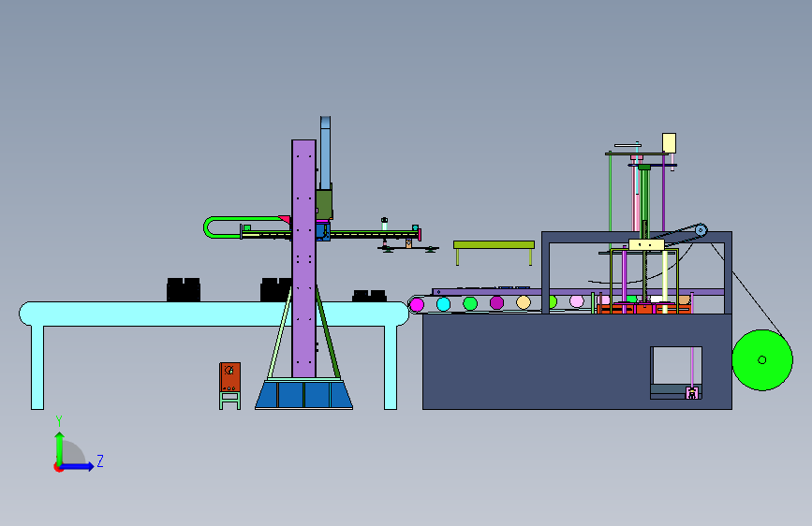
Task: Pick the olive green carriage block
Action: point(324,204)
